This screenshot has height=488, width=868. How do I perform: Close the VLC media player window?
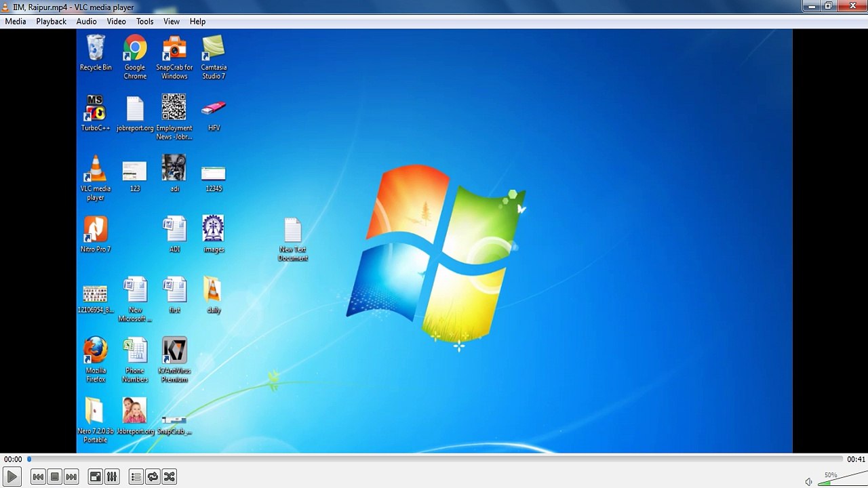(852, 6)
